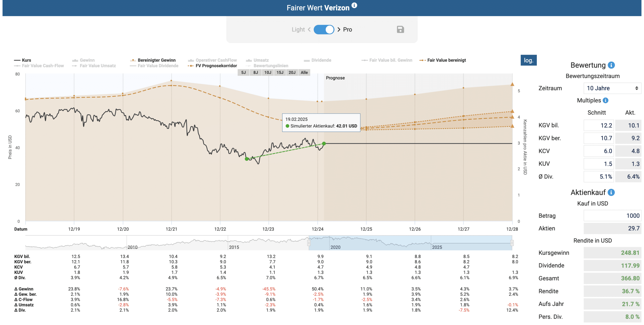Click the left chevron beside Light
The width and height of the screenshot is (644, 325).
pos(309,29)
